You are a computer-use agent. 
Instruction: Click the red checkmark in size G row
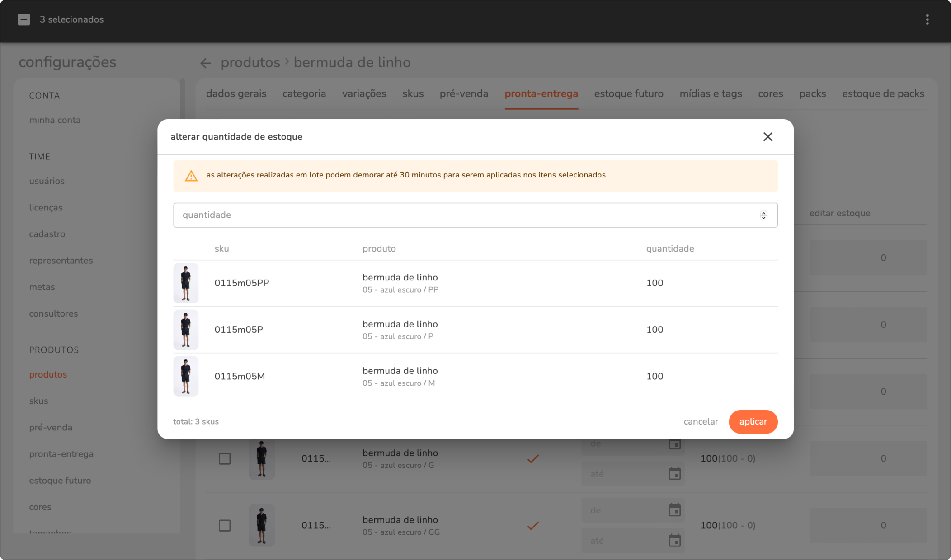click(x=533, y=459)
